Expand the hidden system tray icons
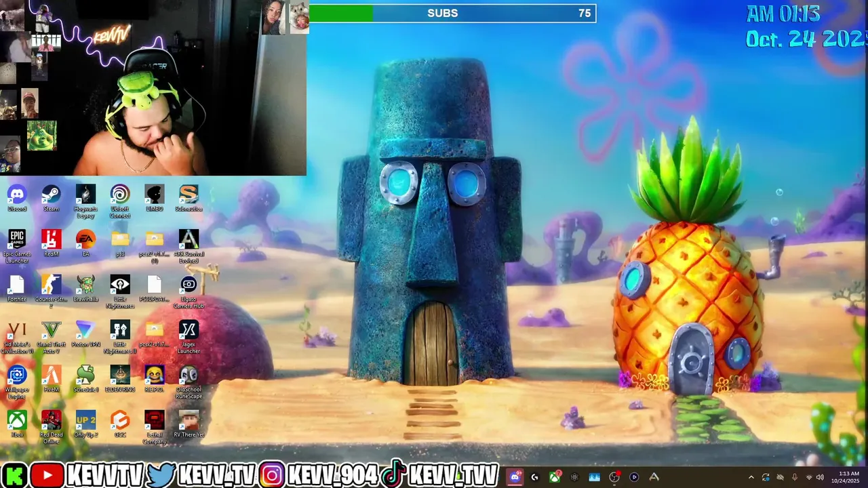The height and width of the screenshot is (488, 868). click(x=751, y=478)
